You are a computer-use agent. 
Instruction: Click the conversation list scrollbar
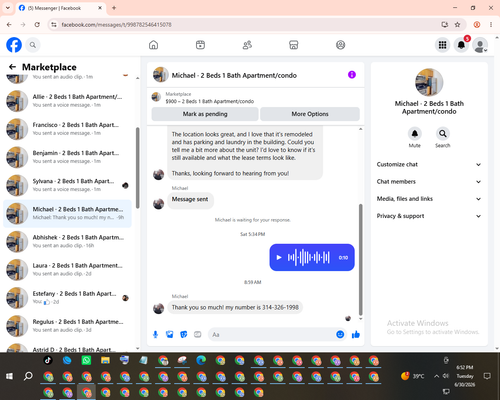(x=138, y=168)
